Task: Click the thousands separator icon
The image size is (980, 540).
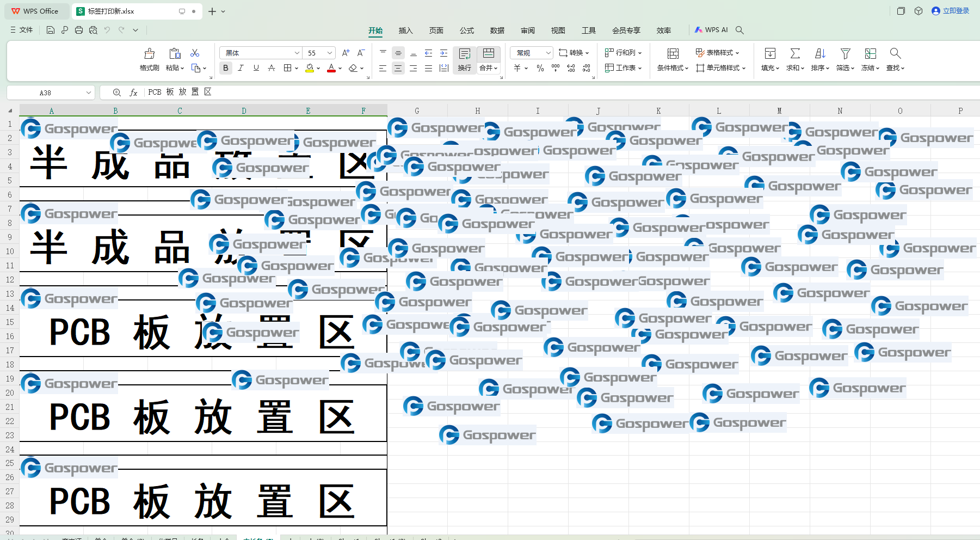Action: pyautogui.click(x=556, y=68)
